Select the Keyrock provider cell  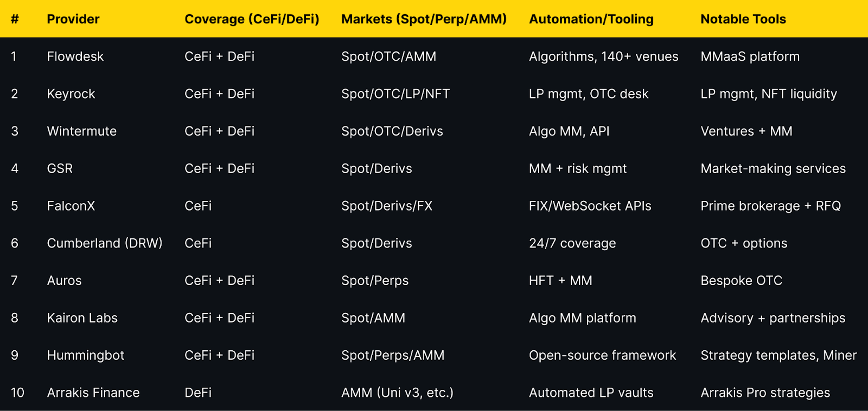(x=71, y=94)
